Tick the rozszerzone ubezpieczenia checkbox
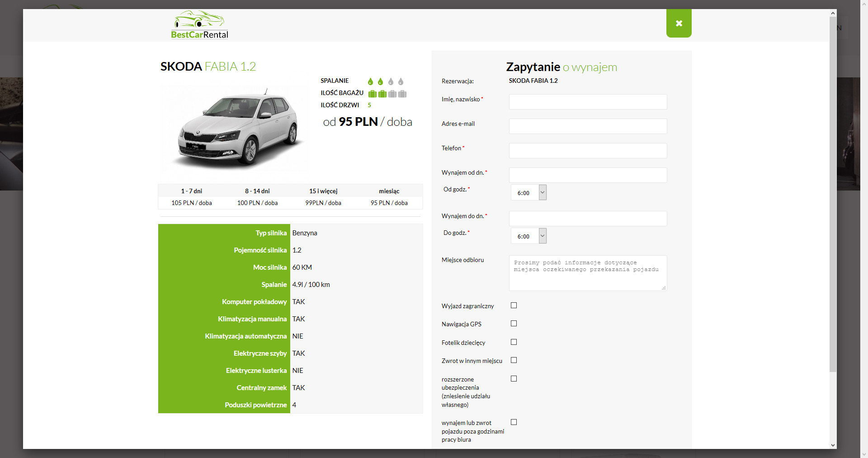Image resolution: width=868 pixels, height=458 pixels. tap(514, 379)
